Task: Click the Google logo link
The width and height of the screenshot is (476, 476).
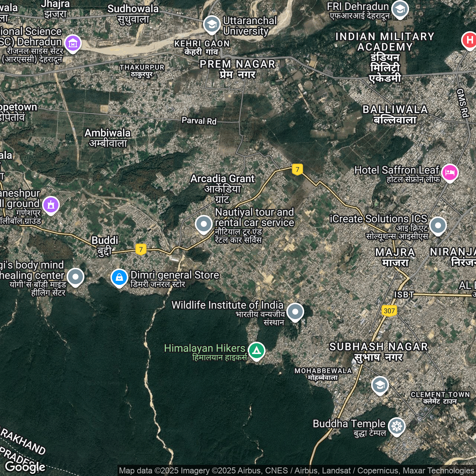Action: coord(25,466)
